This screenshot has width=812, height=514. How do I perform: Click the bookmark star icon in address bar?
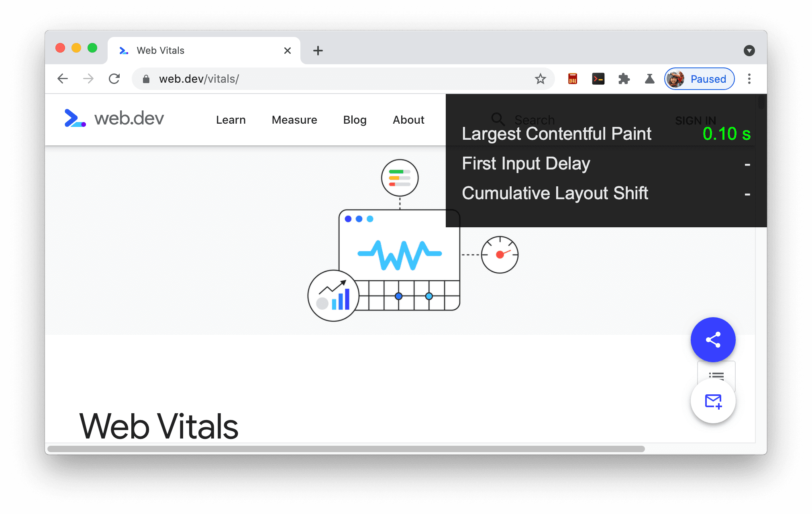(540, 79)
